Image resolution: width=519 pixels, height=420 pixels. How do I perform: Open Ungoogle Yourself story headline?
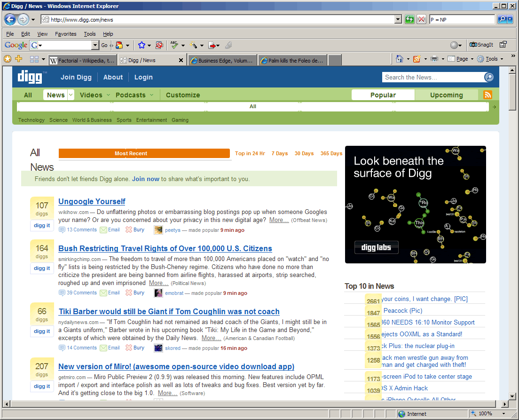(x=92, y=201)
